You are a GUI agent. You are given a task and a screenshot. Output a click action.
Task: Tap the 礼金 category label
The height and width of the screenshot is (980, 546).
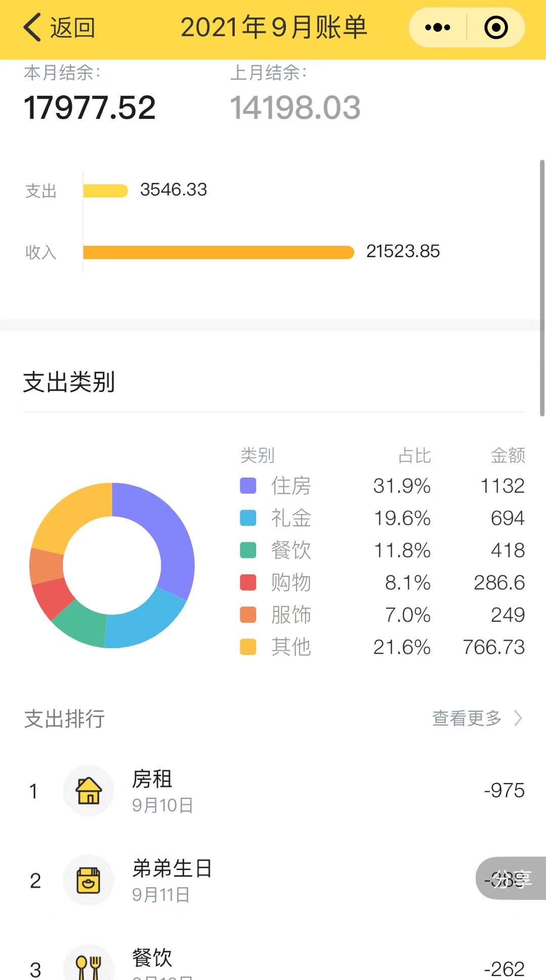click(291, 518)
